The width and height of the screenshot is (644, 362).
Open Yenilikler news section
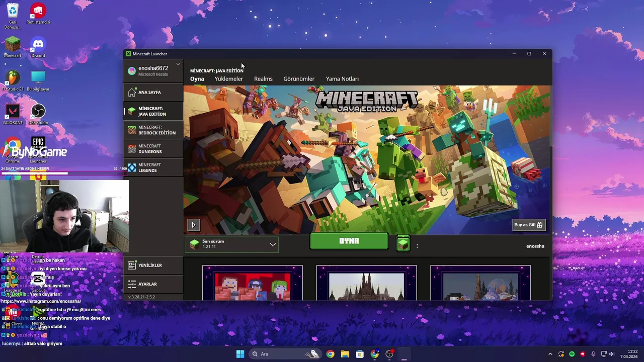coord(153,265)
